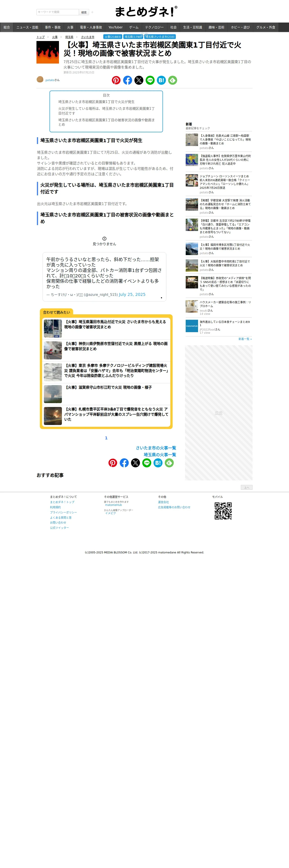The width and height of the screenshot is (289, 868).
Task: Open the YouTuber navigation tab
Action: [x=115, y=27]
